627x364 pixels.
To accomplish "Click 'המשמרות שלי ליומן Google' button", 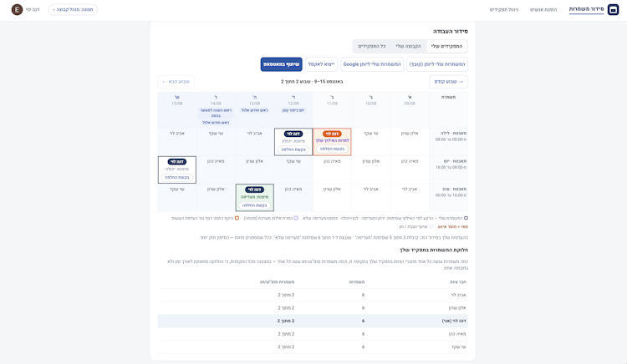I will click(372, 64).
